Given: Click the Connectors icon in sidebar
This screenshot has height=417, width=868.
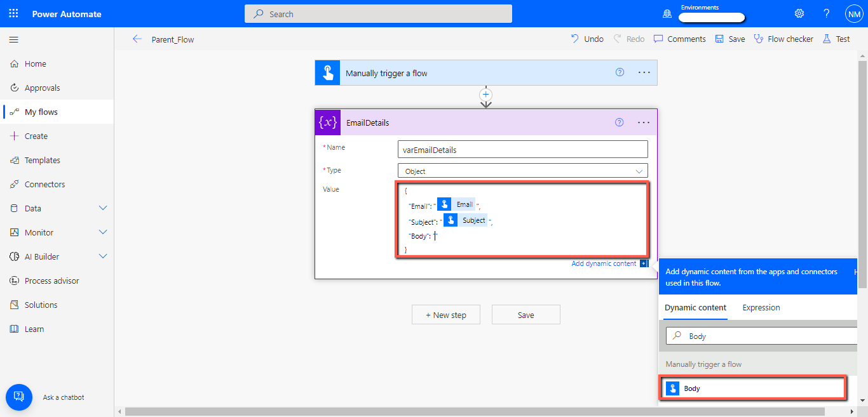Looking at the screenshot, I should click(15, 184).
